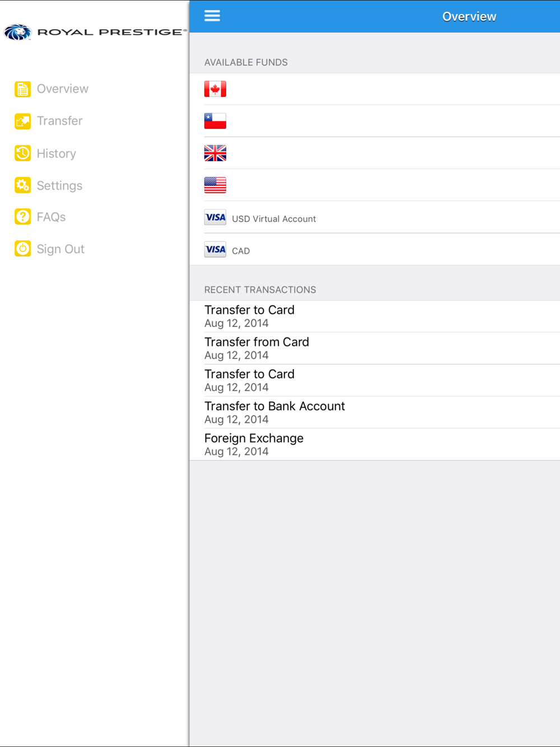The image size is (560, 747).
Task: Click the FAQs question mark icon
Action: (23, 217)
